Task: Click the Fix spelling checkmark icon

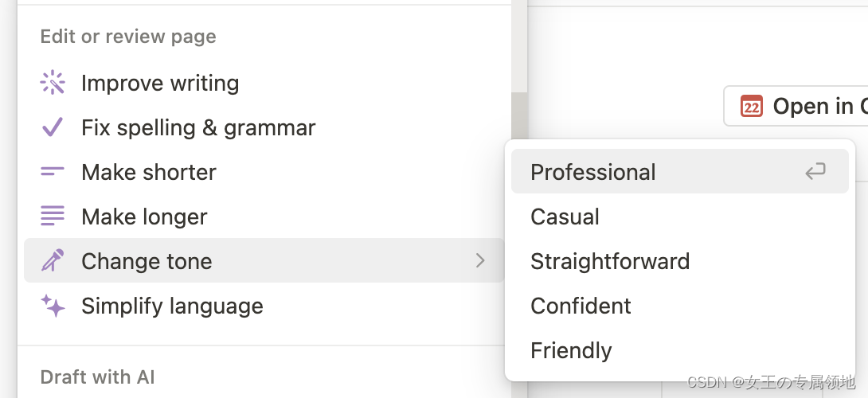Action: point(53,127)
